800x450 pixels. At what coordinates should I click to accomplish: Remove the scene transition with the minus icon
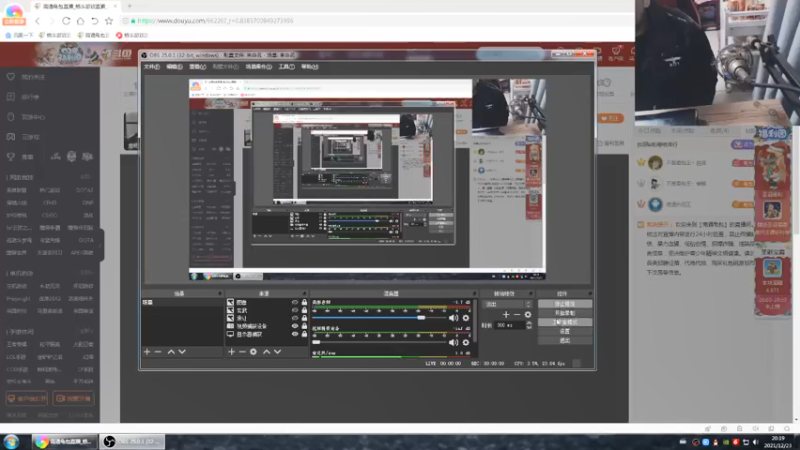517,315
